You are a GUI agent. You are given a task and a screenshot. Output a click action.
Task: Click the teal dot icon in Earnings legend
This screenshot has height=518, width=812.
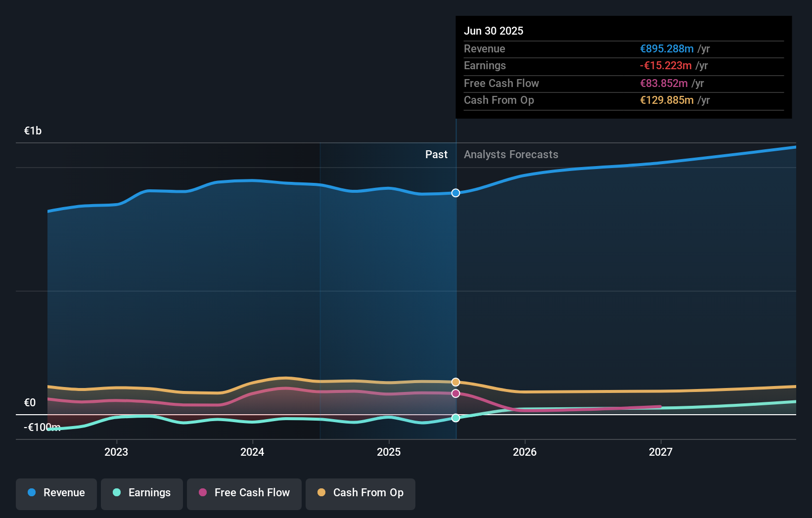(x=116, y=493)
